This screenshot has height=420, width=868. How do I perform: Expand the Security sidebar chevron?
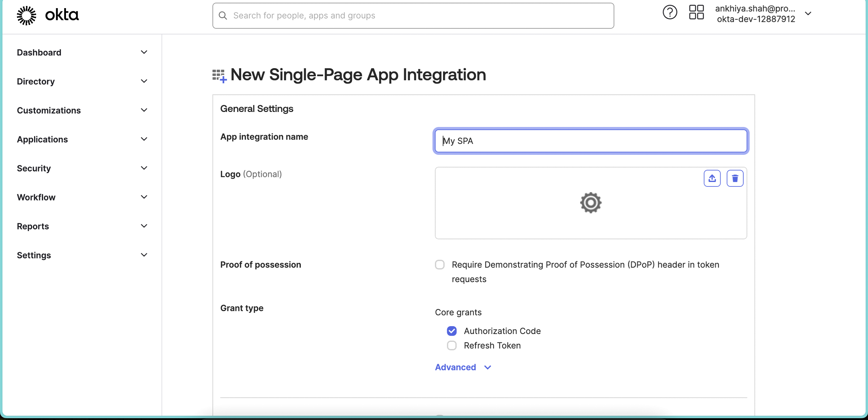(144, 168)
